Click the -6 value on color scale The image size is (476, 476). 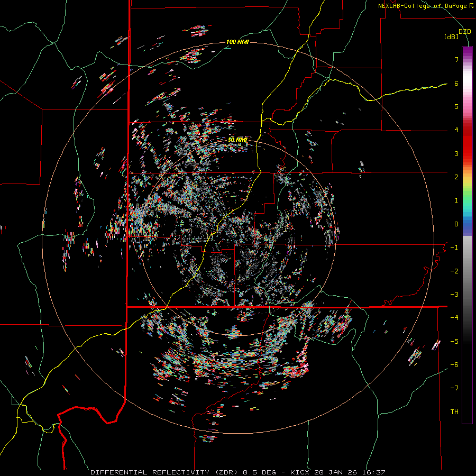click(x=454, y=365)
